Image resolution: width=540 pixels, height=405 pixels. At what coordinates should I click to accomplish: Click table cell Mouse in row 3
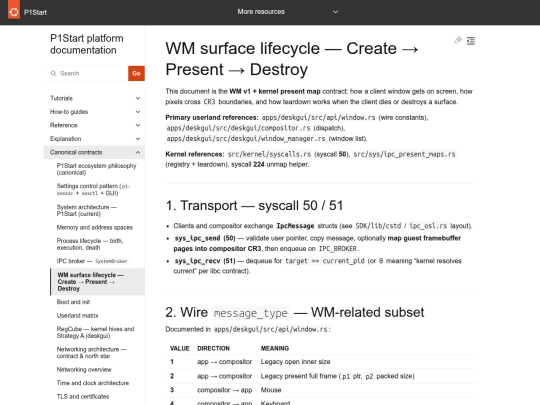271,390
